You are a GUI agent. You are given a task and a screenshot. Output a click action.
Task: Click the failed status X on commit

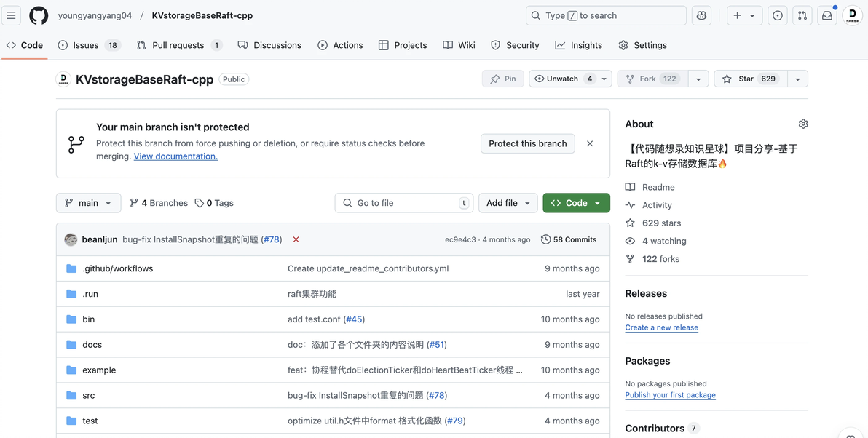pyautogui.click(x=296, y=239)
